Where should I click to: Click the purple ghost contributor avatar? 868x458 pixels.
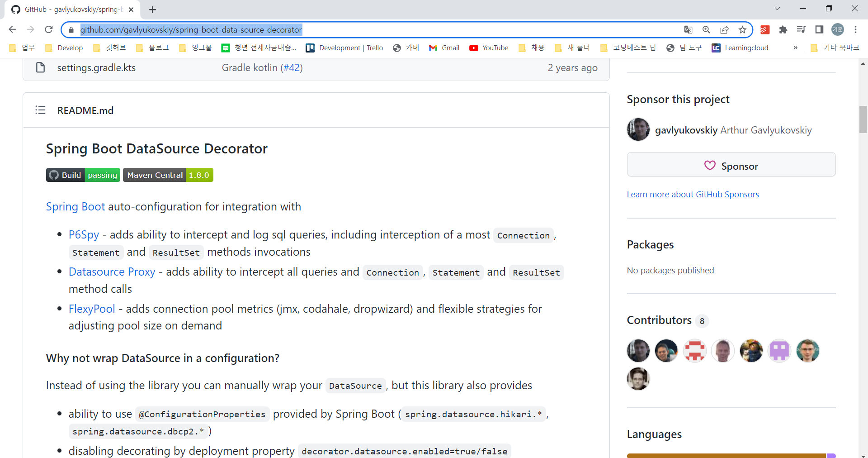tap(779, 351)
